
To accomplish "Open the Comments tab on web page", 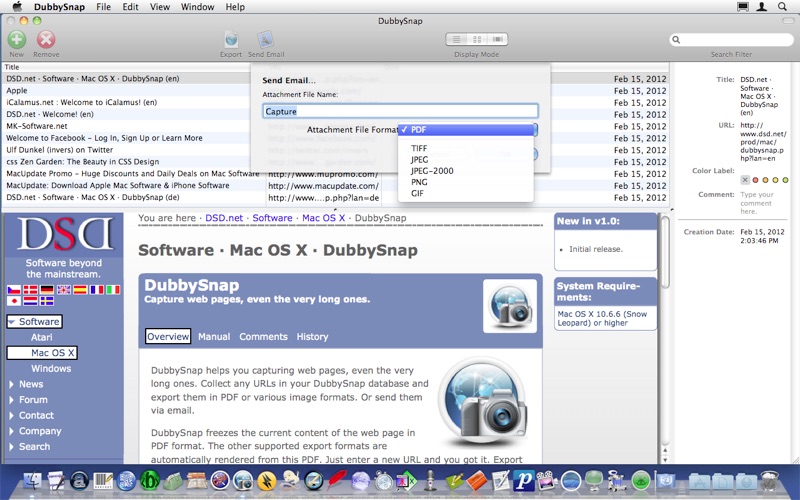I will pyautogui.click(x=263, y=337).
